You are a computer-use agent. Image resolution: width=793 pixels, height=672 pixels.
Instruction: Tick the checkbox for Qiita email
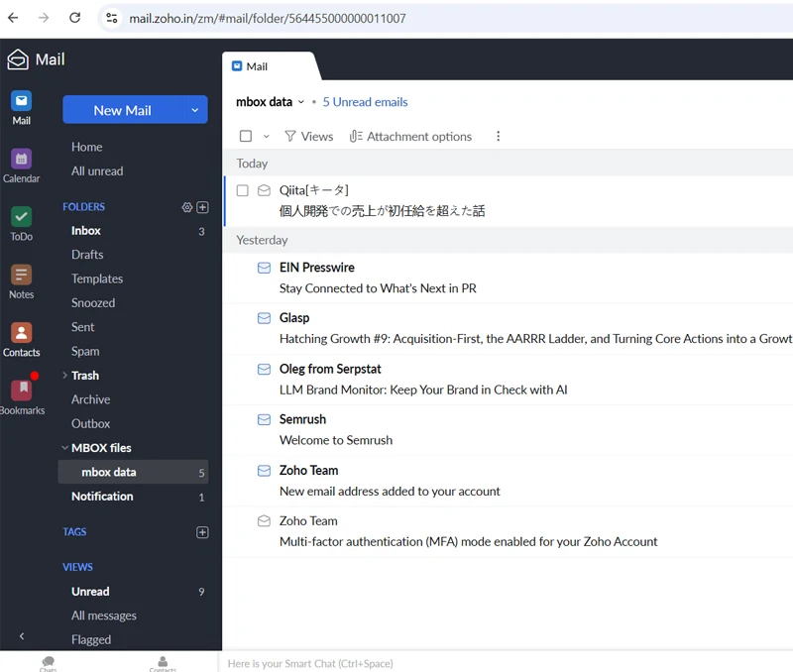pos(242,190)
